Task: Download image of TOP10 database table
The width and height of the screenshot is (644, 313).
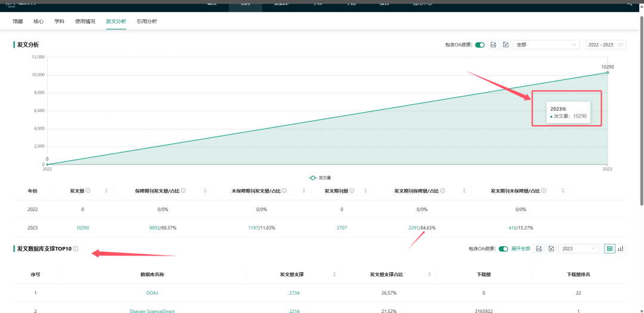Action: pos(538,249)
